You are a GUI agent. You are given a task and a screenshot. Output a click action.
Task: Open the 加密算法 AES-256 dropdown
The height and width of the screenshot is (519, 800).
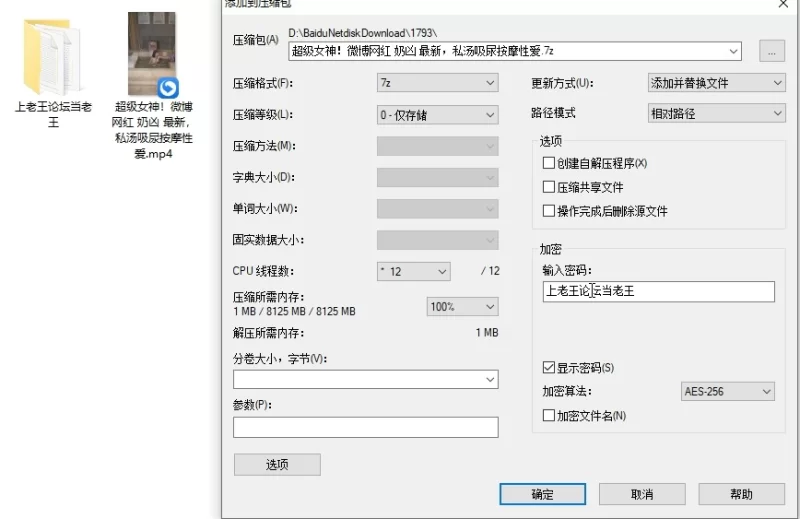[728, 391]
